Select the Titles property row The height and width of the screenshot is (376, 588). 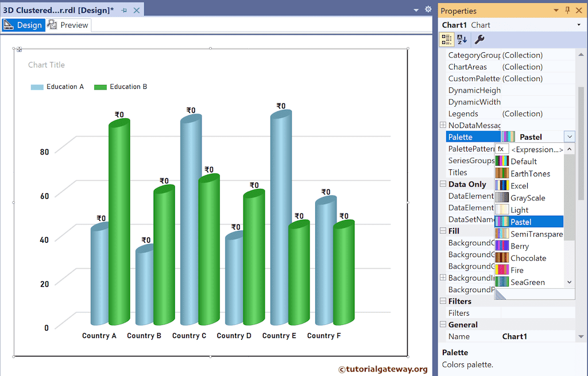(470, 172)
